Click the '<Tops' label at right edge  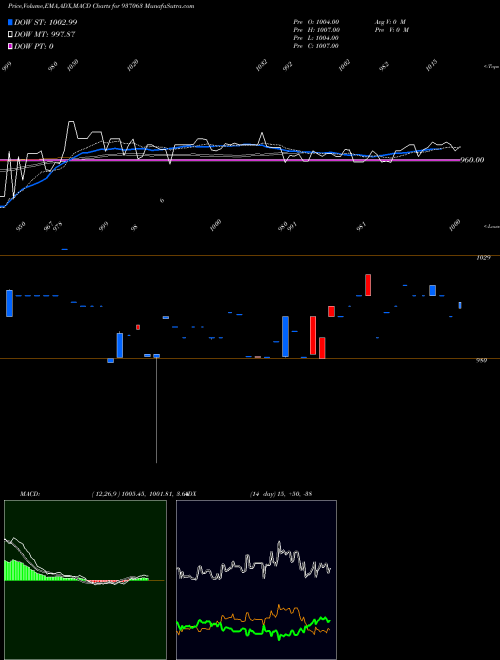(491, 67)
